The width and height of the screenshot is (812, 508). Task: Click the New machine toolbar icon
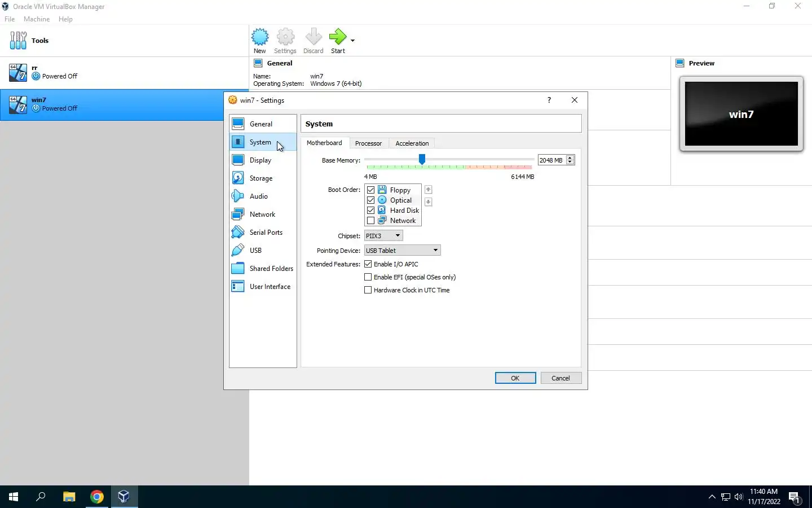(x=260, y=37)
